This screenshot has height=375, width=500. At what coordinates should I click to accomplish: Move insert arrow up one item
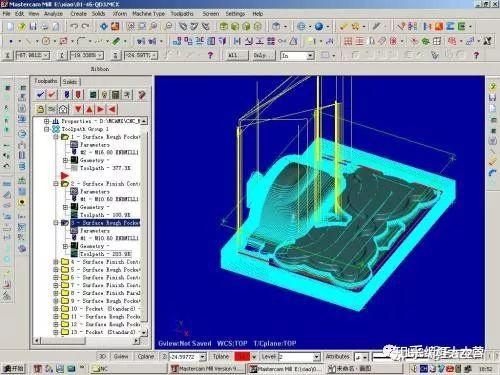pyautogui.click(x=89, y=109)
